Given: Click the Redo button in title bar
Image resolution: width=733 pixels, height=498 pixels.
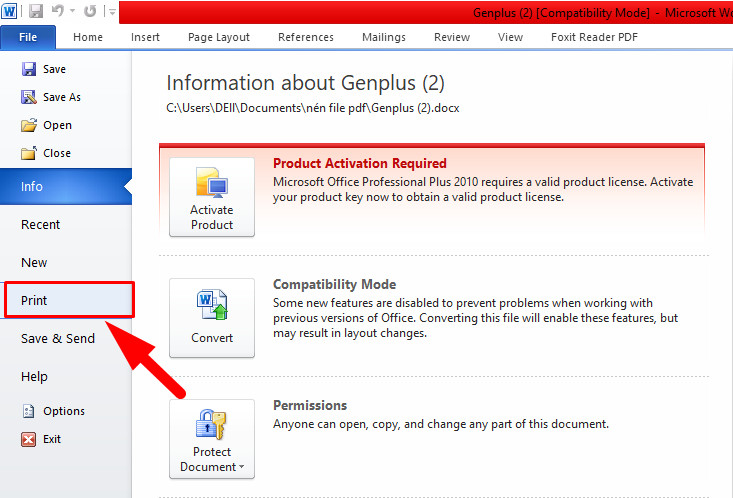Looking at the screenshot, I should tap(89, 13).
